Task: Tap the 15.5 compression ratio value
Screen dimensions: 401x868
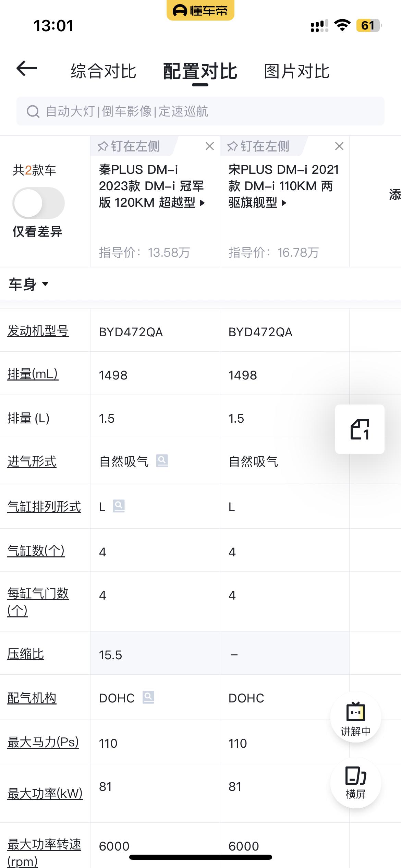Action: [110, 655]
